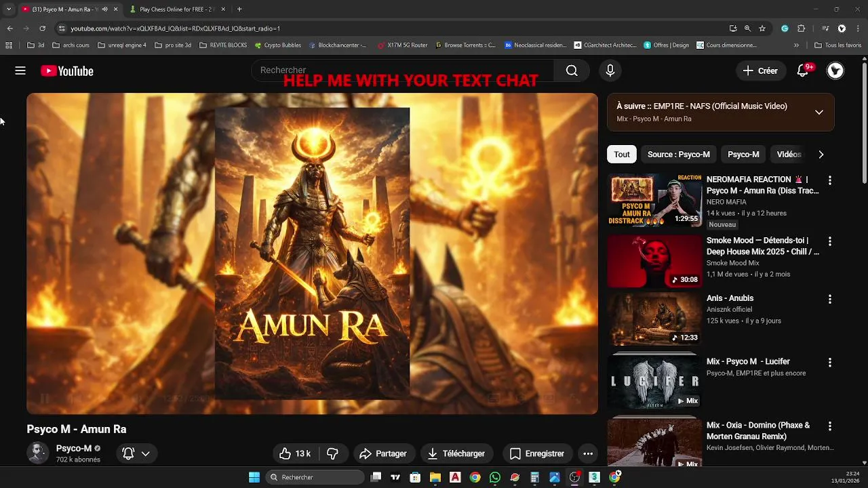Open the unreql engine 4 bookmark folder
Viewport: 868px width, 488px height.
coord(122,45)
